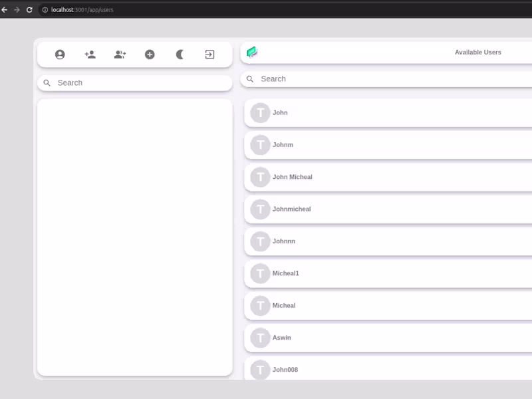Click the green chat logo icon

coord(252,53)
